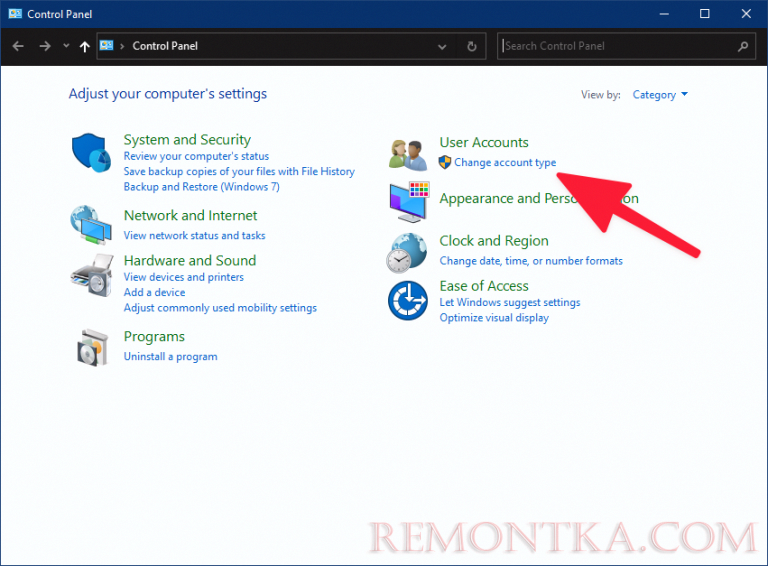The height and width of the screenshot is (566, 768).
Task: Select Control Panel breadcrumb in address bar
Action: [x=165, y=46]
